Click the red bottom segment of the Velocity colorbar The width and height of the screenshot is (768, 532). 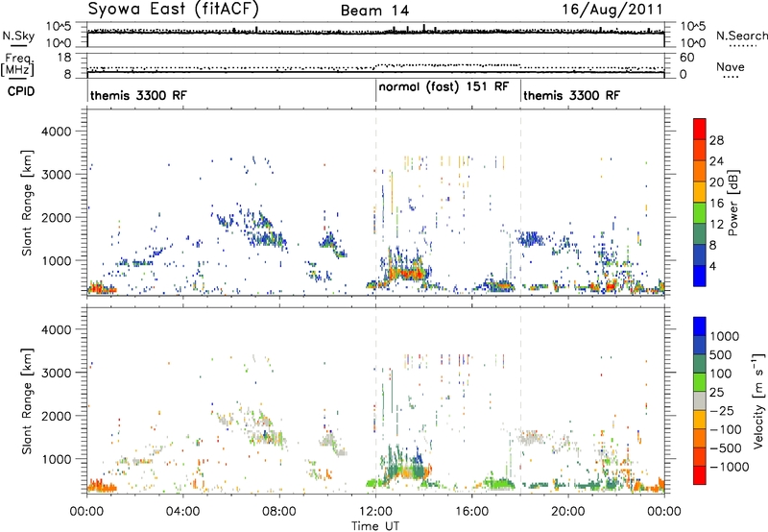700,475
